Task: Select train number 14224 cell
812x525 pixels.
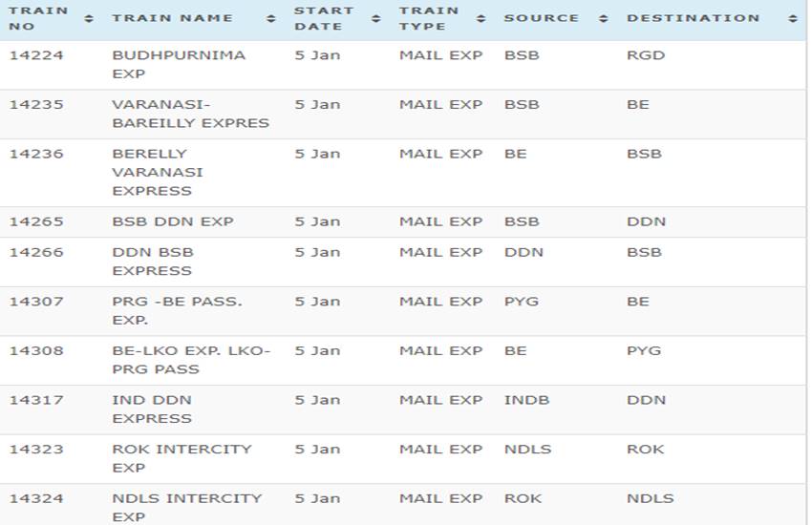Action: [x=36, y=55]
